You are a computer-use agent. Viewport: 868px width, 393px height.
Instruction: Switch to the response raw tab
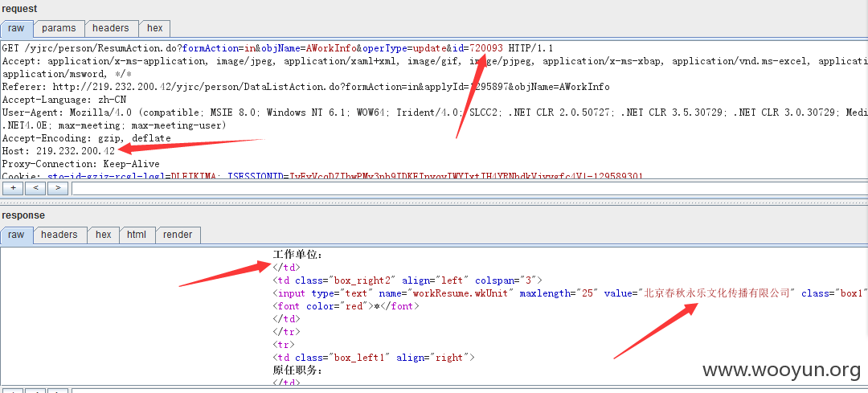(17, 235)
